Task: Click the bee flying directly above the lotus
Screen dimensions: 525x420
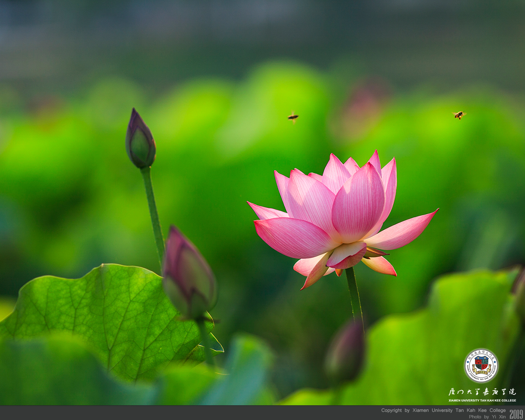Action: pyautogui.click(x=293, y=117)
